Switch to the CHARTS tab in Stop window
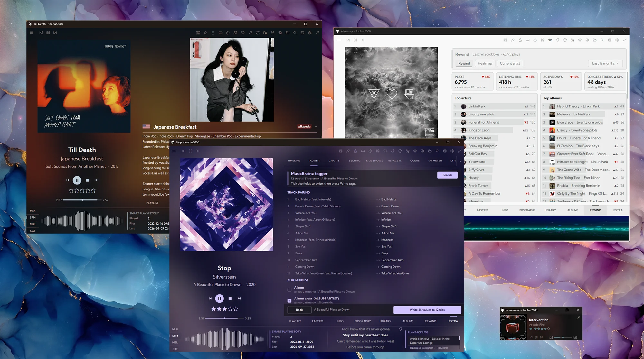644x359 pixels. (334, 161)
